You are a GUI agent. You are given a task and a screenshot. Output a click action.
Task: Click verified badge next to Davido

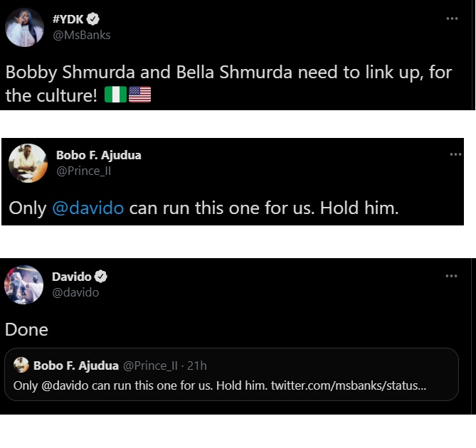[101, 277]
